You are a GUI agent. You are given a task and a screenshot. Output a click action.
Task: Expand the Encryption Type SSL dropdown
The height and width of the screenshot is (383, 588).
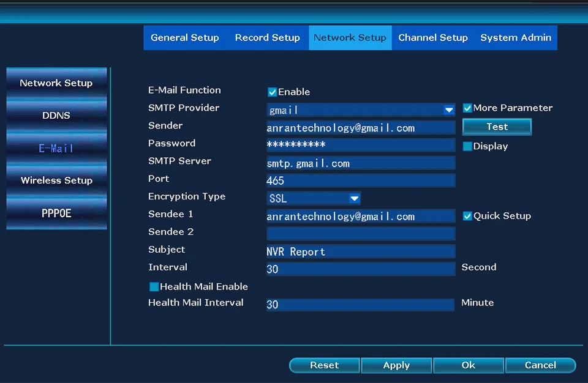point(354,198)
